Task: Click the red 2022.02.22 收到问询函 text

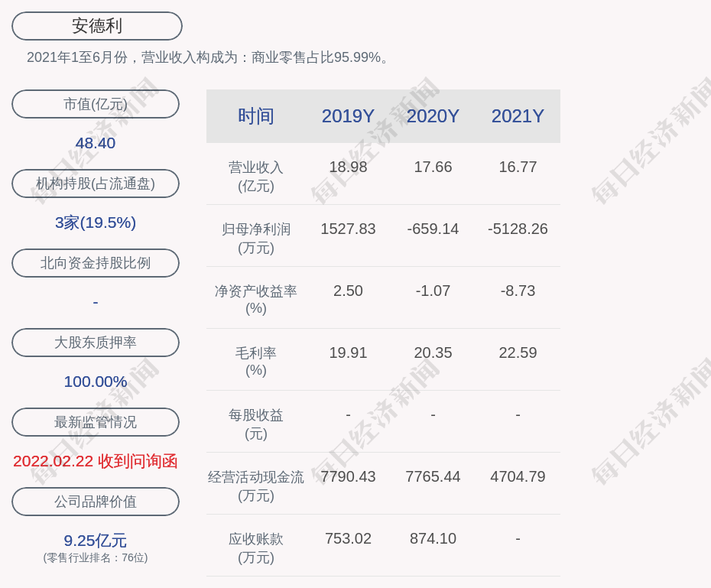Action: (x=96, y=461)
